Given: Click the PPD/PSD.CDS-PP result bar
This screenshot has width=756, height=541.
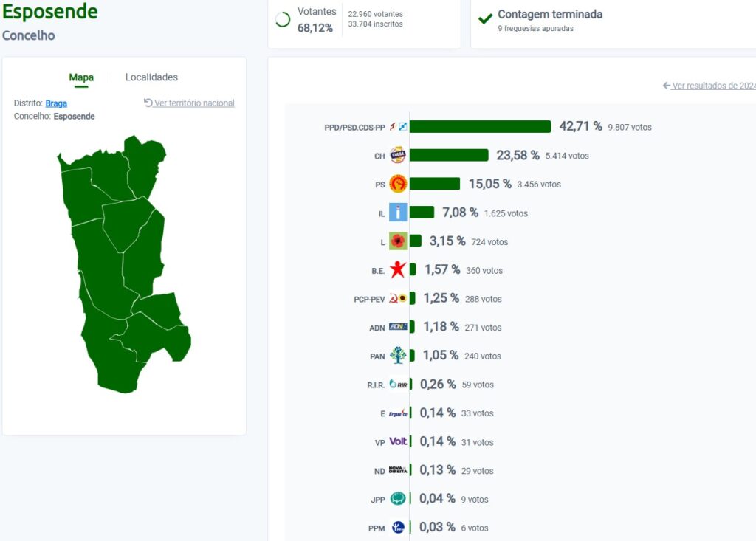Looking at the screenshot, I should tap(480, 126).
